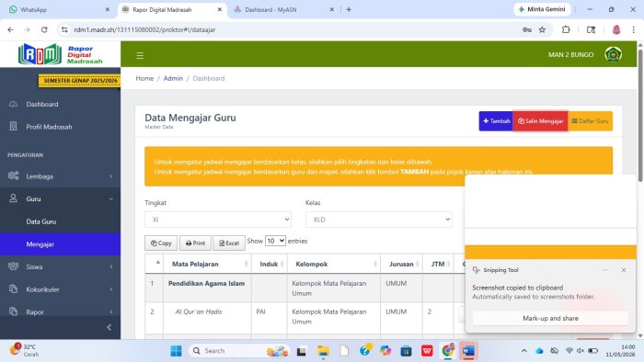Viewport: 644px width, 362px height.
Task: Export the table with Excel button
Action: 229,243
